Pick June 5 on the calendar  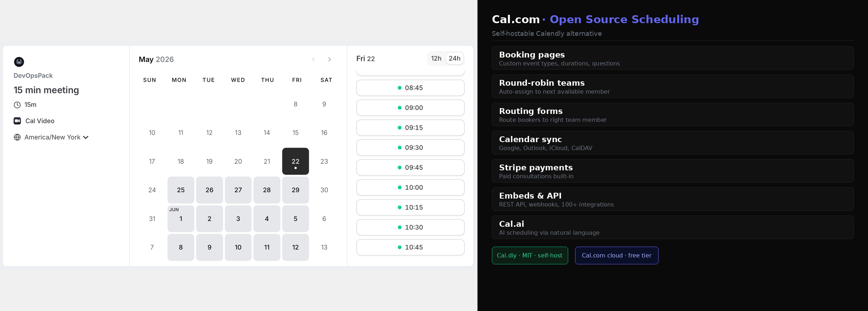(x=295, y=219)
